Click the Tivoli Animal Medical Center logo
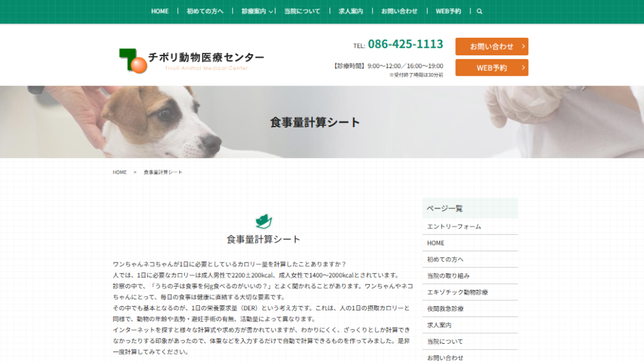 click(x=192, y=61)
